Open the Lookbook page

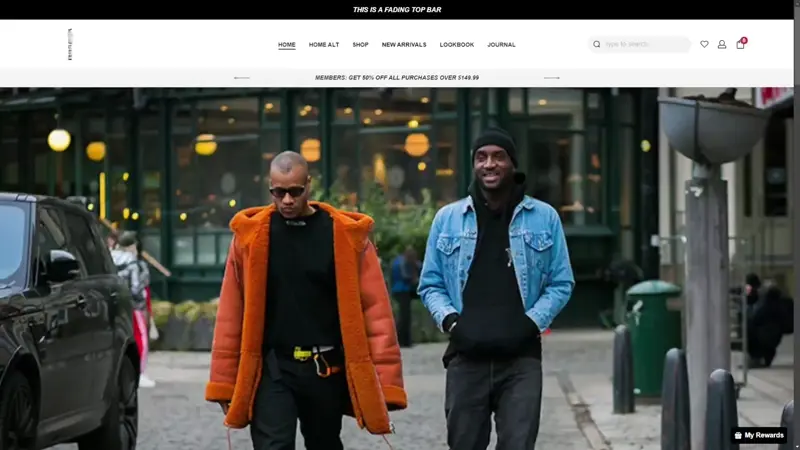point(457,44)
